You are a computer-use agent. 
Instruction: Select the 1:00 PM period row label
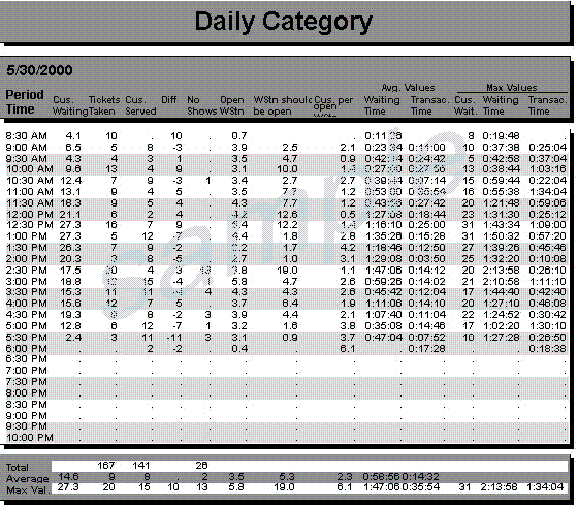coord(26,236)
